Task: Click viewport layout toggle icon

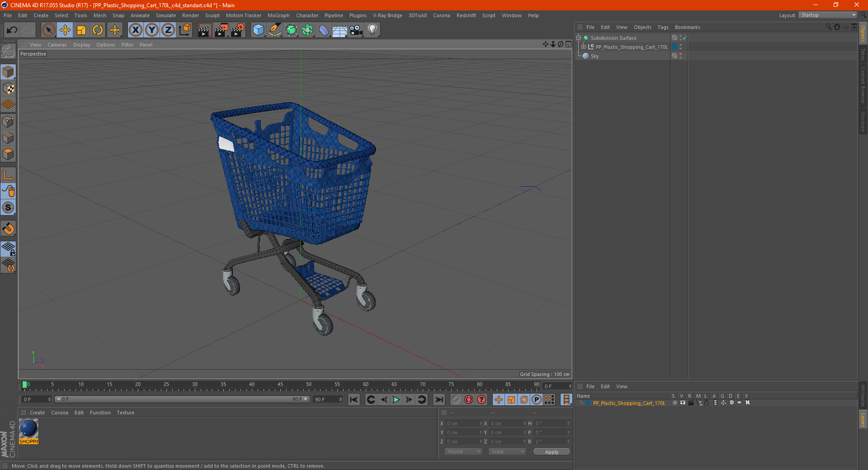Action: (568, 44)
